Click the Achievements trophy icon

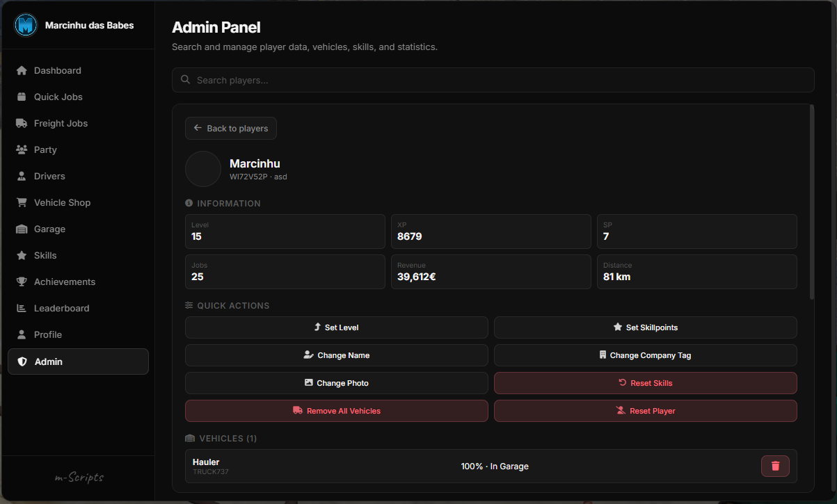(22, 282)
